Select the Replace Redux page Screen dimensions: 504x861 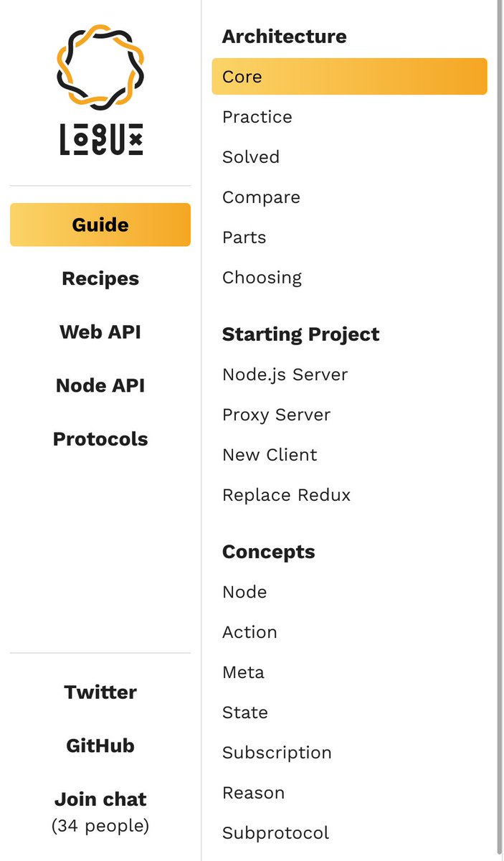tap(286, 495)
